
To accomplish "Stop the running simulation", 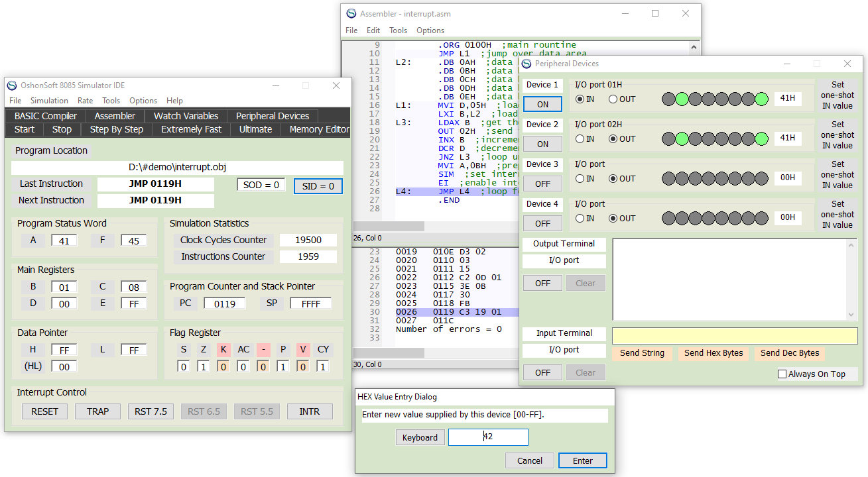I will (x=62, y=129).
